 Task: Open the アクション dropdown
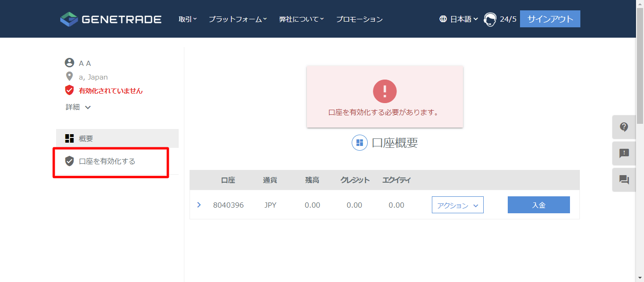pyautogui.click(x=457, y=204)
